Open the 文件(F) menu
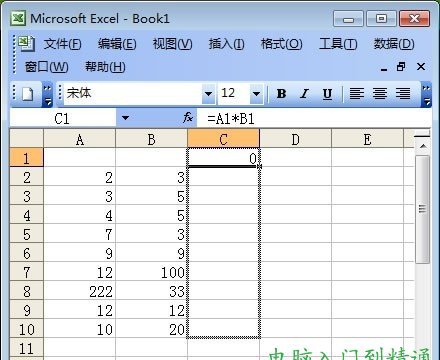Image resolution: width=440 pixels, height=360 pixels. pos(62,44)
